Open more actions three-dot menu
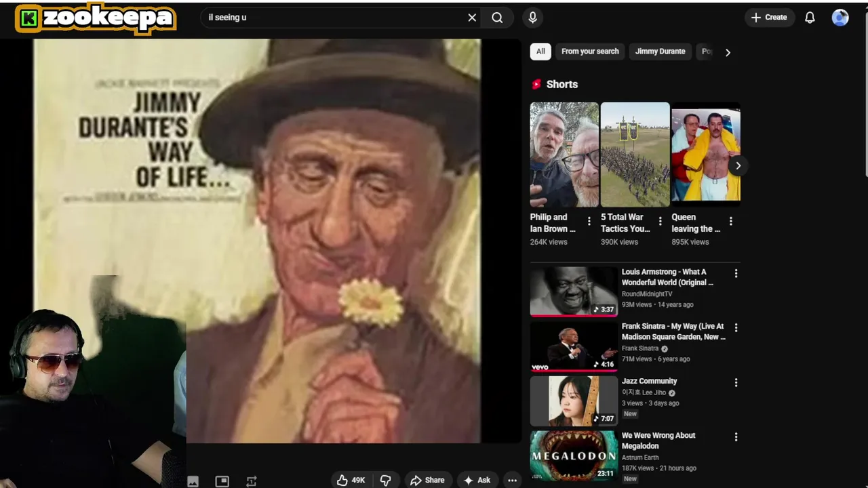 [x=512, y=480]
